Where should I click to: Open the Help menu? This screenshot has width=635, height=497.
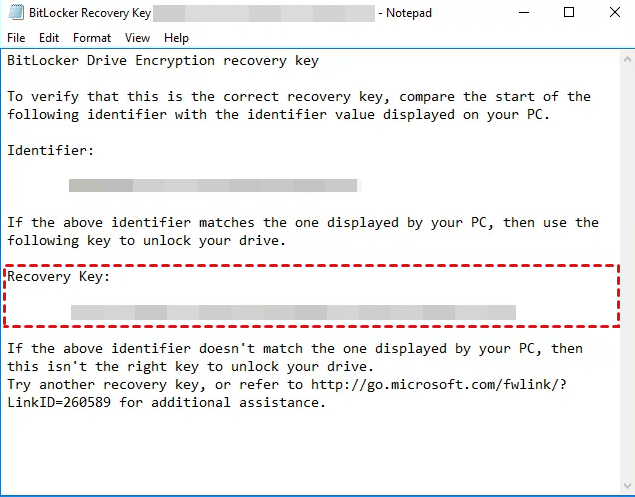(176, 38)
